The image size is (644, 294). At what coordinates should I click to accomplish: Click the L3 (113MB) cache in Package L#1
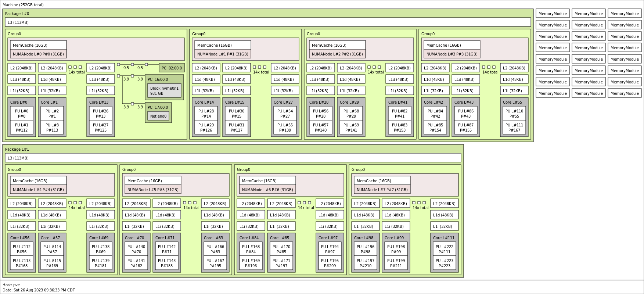(x=233, y=158)
